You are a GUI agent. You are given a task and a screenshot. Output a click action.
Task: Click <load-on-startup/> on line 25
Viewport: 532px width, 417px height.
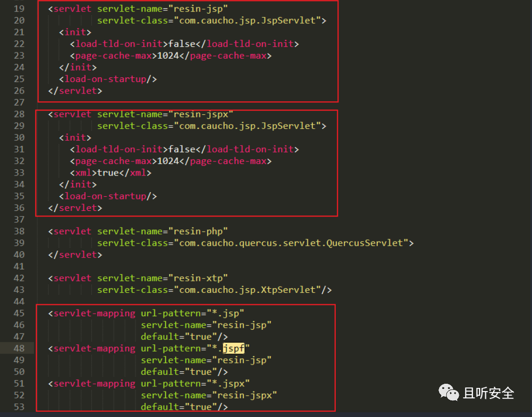(x=108, y=79)
